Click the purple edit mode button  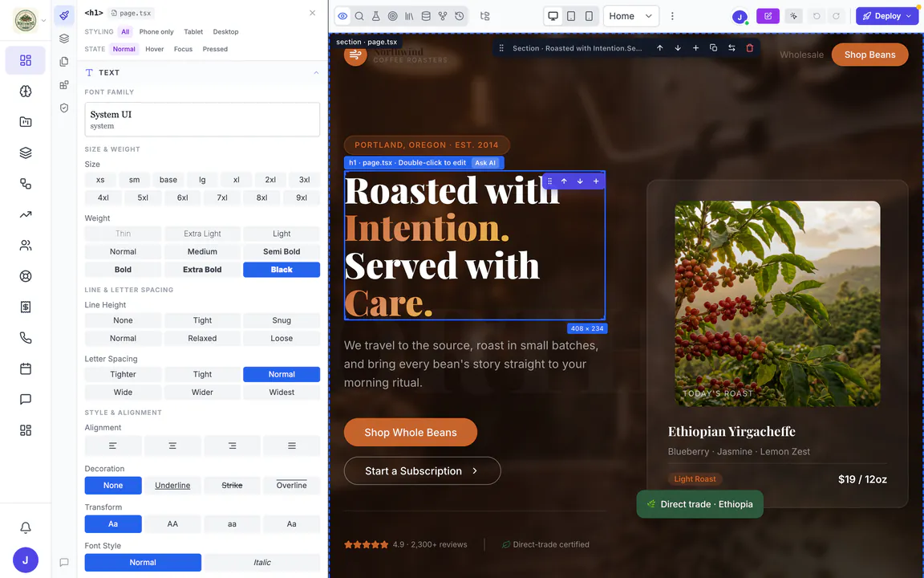(768, 16)
